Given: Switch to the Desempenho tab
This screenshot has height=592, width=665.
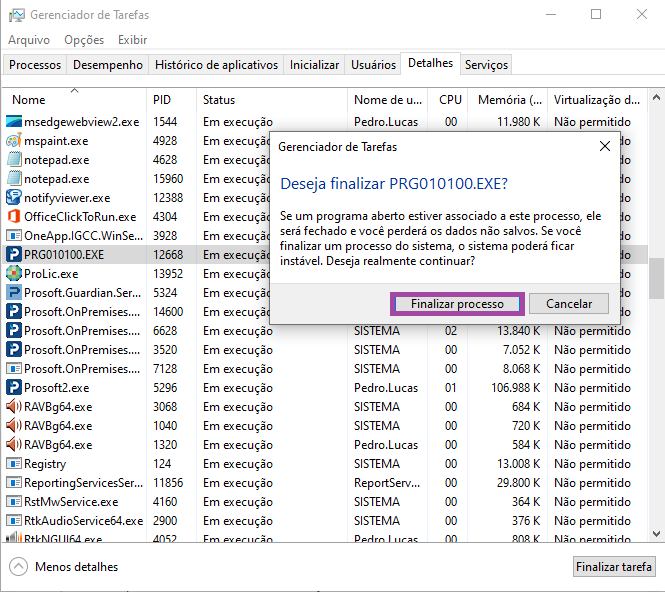Looking at the screenshot, I should (x=107, y=65).
